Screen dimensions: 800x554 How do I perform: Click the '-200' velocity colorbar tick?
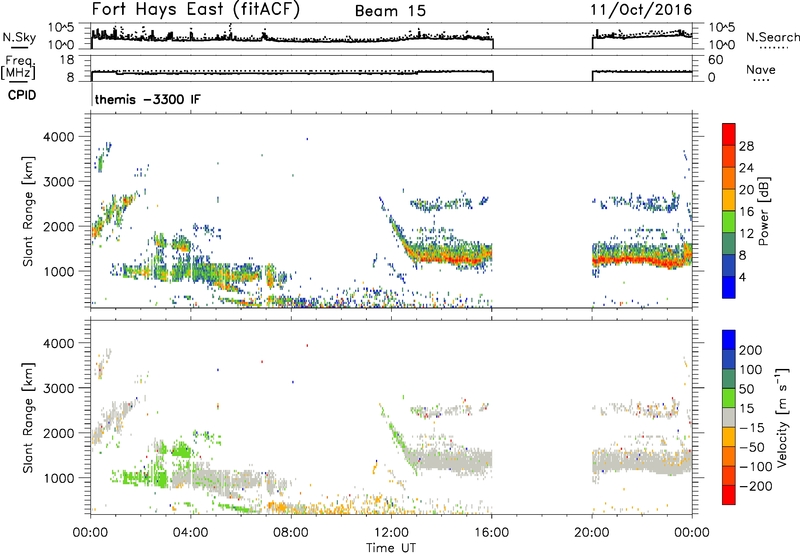[x=756, y=486]
